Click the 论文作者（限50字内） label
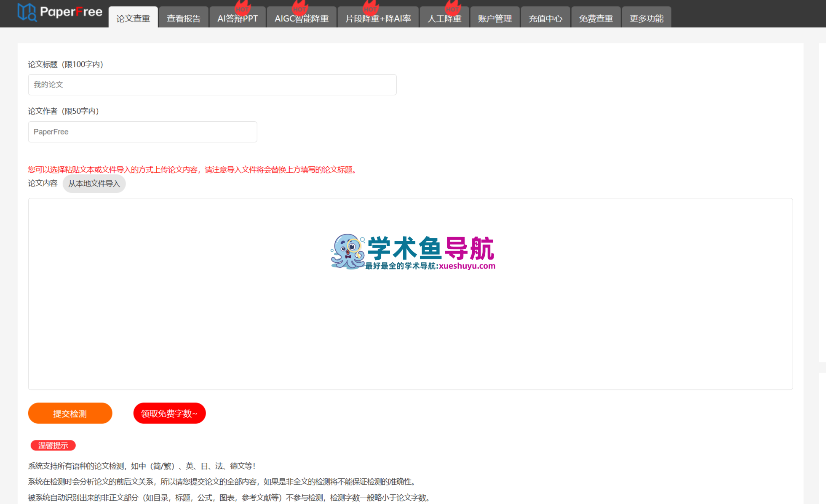This screenshot has width=826, height=504. click(63, 111)
